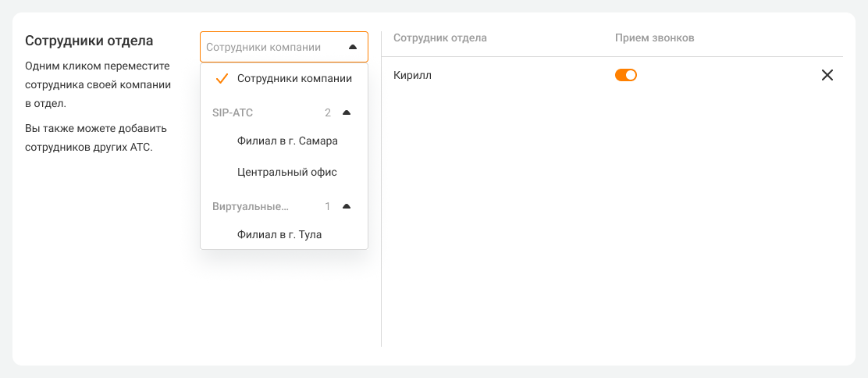Collapse the SIP-АТС group arrow
Viewport: 868px width, 378px height.
(x=347, y=112)
